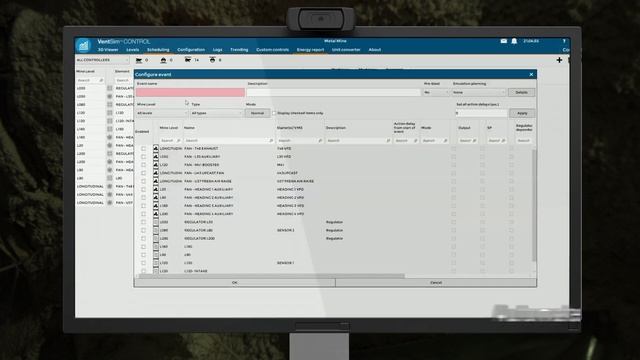The height and width of the screenshot is (360, 640).
Task: Enable the REGULATOR L200 row checkbox
Action: [x=143, y=238]
